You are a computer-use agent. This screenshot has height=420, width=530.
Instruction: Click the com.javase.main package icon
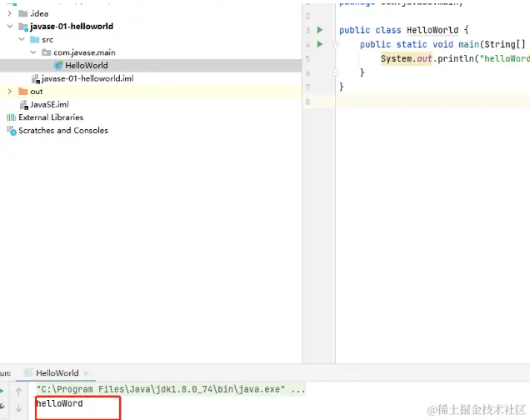pyautogui.click(x=47, y=52)
